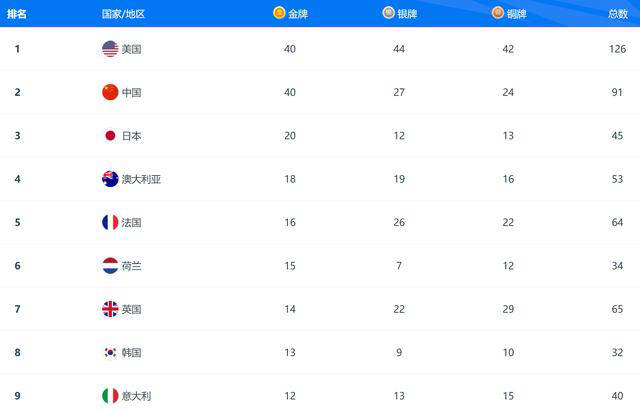Click the South Korea flag icon
The width and height of the screenshot is (640, 410).
point(110,352)
